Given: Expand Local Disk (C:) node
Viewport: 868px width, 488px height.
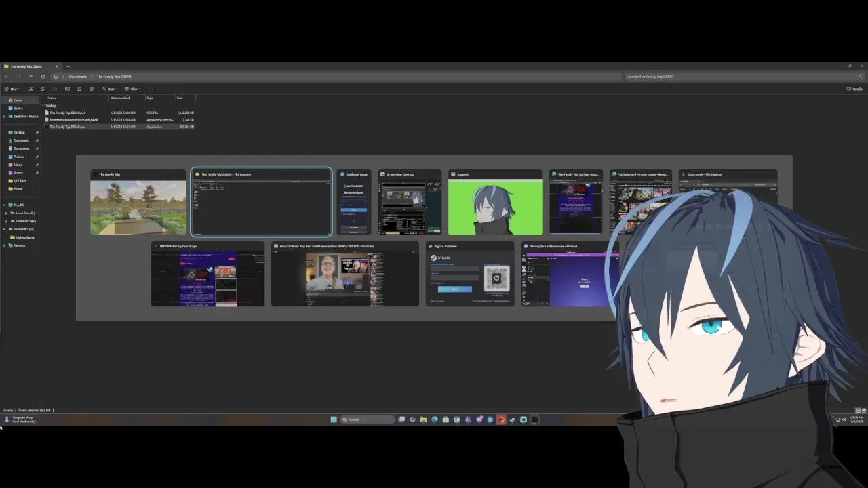Looking at the screenshot, I should coord(7,213).
